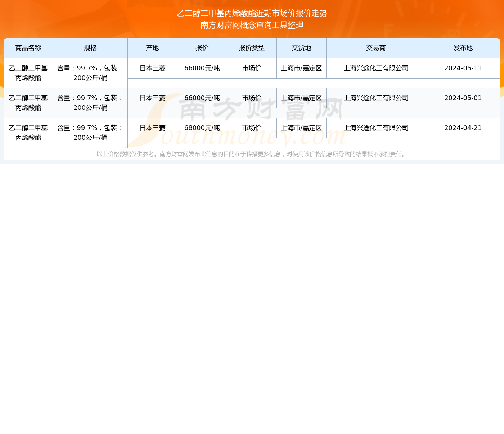The width and height of the screenshot is (504, 434).
Task: Click the 上海市/嘉定区 cell in the 2024-05-11 row
Action: (301, 68)
